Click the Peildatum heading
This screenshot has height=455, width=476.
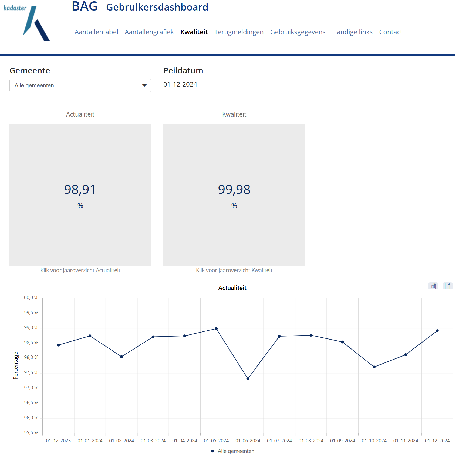(183, 71)
